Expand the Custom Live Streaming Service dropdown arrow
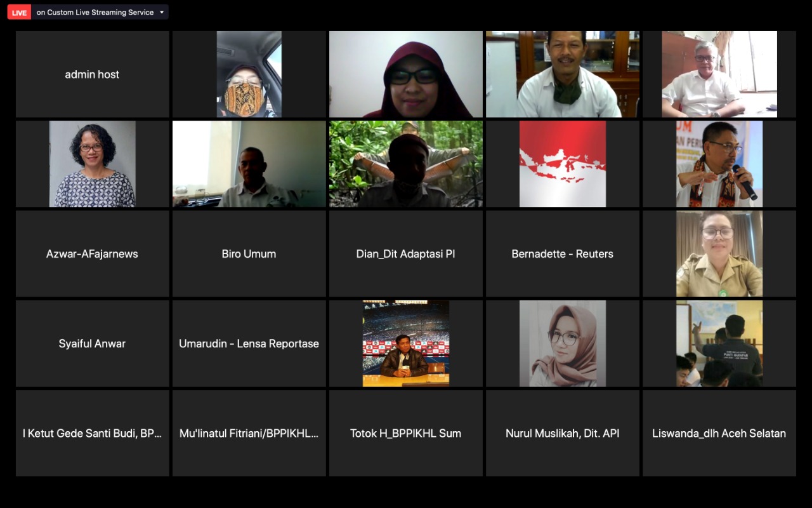Viewport: 812px width, 508px height. pyautogui.click(x=162, y=12)
